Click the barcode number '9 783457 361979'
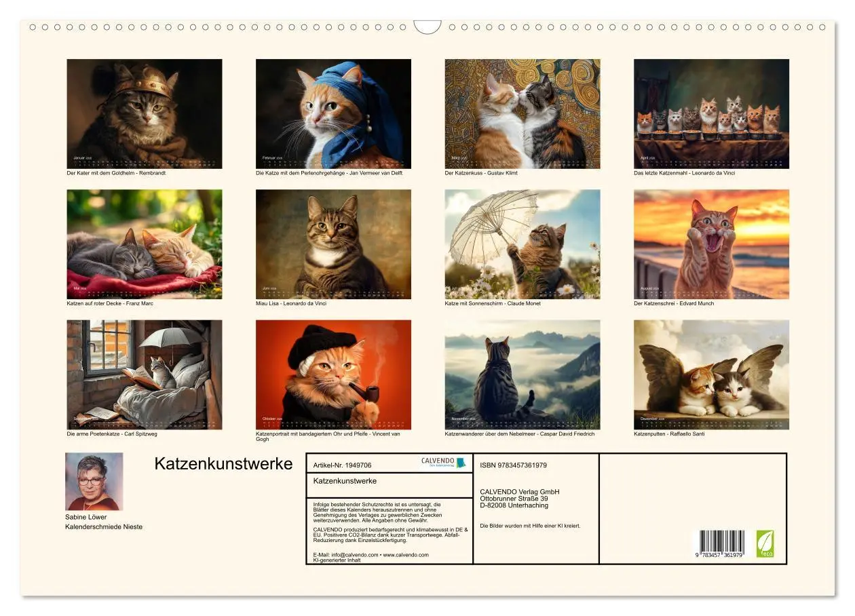855x616 pixels. [719, 555]
